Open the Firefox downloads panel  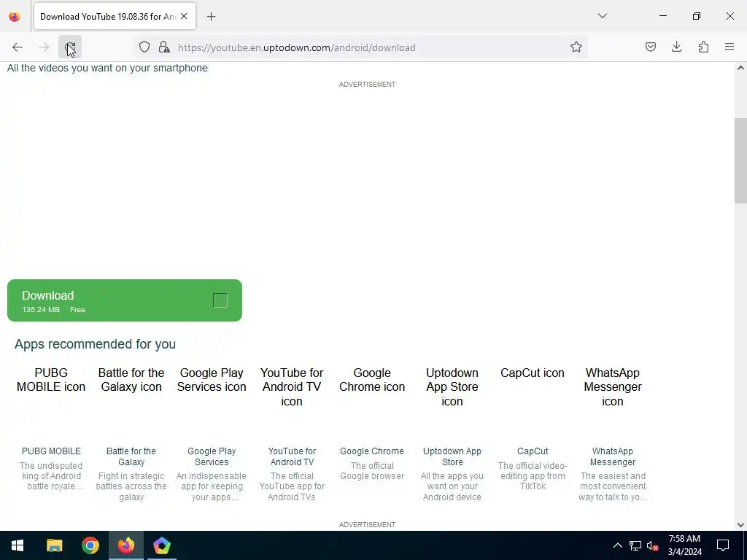pyautogui.click(x=676, y=47)
